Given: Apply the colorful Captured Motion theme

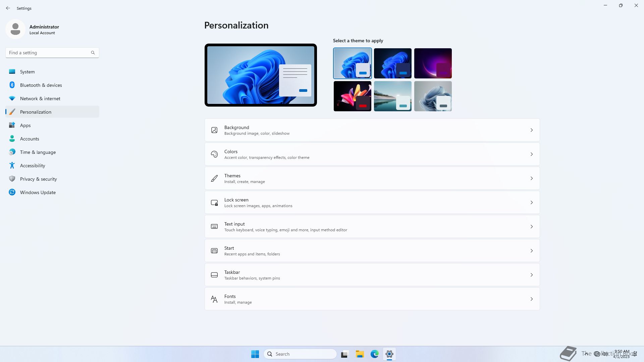Looking at the screenshot, I should point(352,96).
